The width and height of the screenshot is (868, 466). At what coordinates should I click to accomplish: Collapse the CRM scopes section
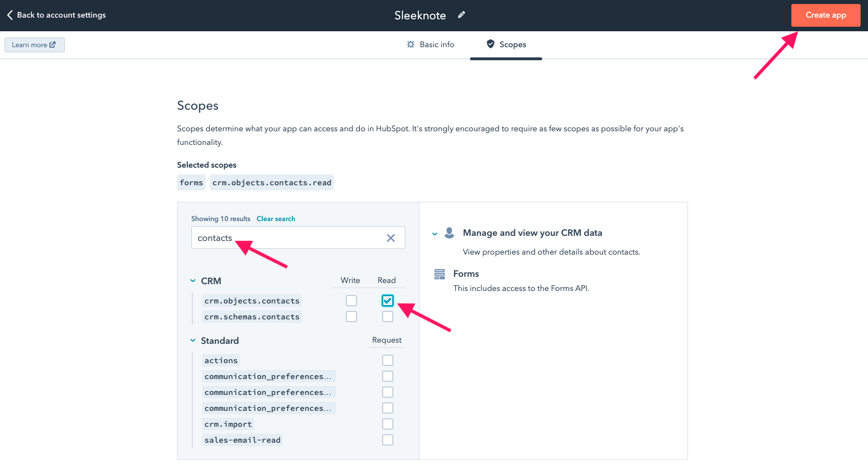point(193,281)
